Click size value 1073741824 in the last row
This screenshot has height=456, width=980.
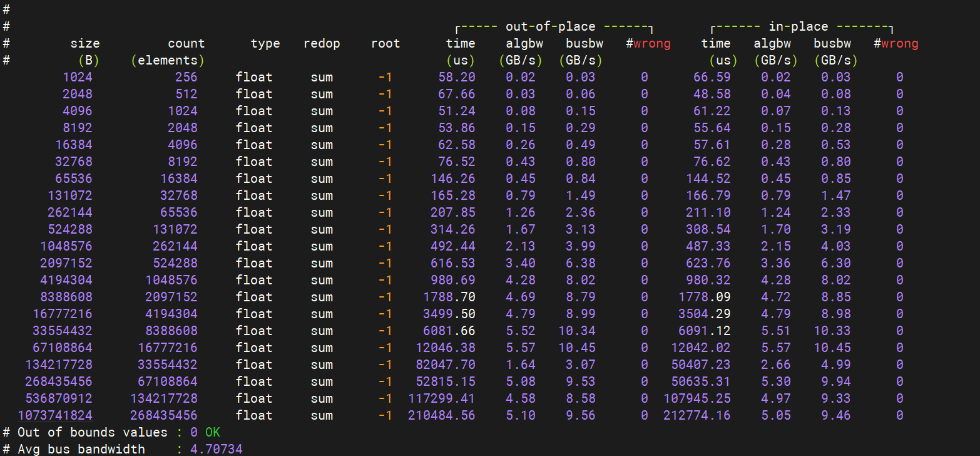click(x=55, y=415)
